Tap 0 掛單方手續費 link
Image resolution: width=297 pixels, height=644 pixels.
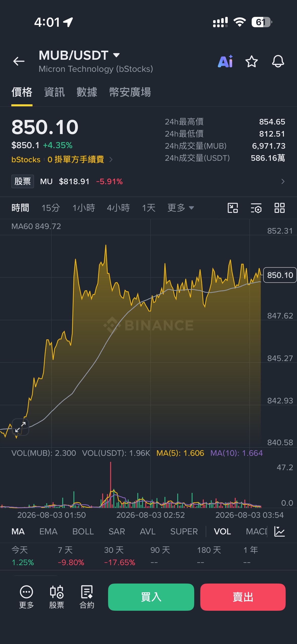coord(76,159)
